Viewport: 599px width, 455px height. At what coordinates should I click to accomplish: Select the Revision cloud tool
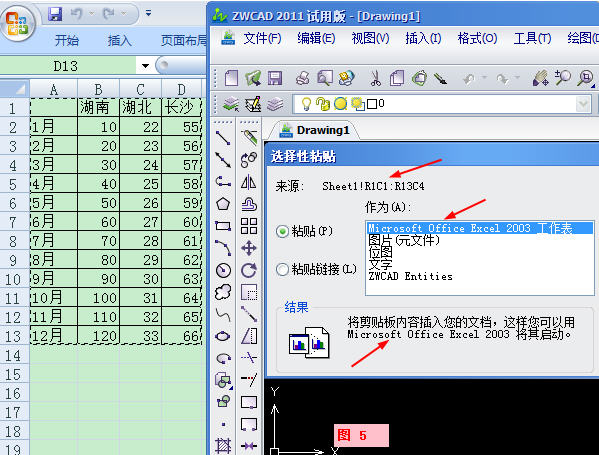coord(223,293)
